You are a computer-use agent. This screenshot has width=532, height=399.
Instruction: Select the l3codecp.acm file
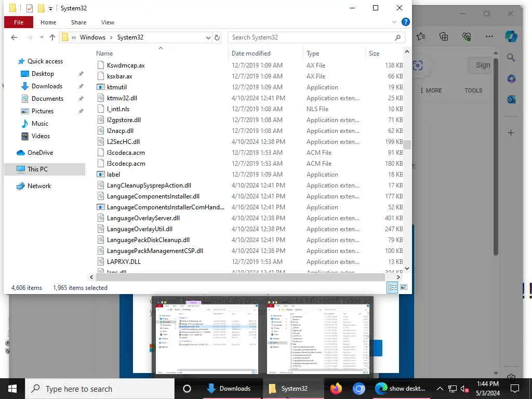tap(126, 164)
